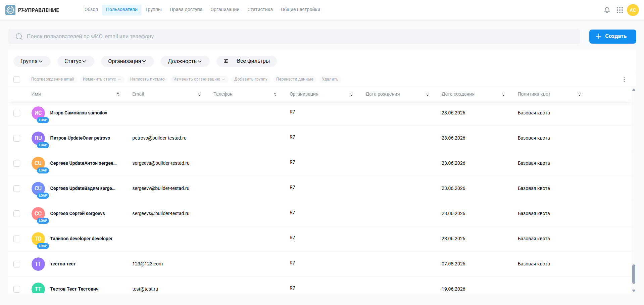Click the Перенести данные button

[295, 80]
